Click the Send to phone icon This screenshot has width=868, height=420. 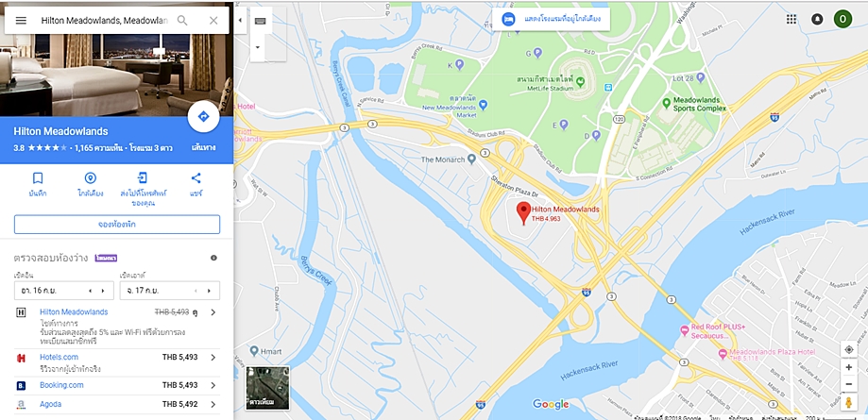[143, 178]
